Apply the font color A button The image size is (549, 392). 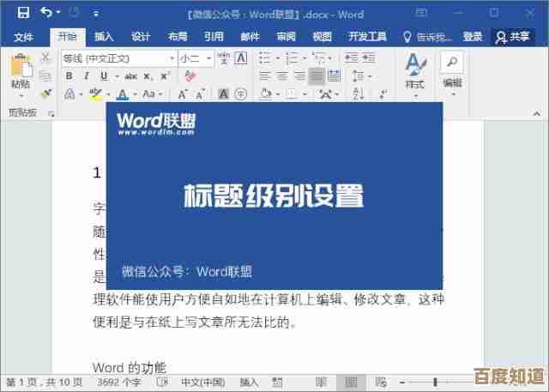123,93
